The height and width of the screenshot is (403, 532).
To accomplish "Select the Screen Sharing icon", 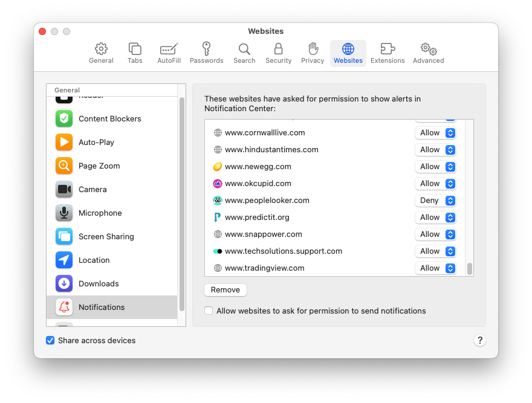I will pyautogui.click(x=64, y=236).
